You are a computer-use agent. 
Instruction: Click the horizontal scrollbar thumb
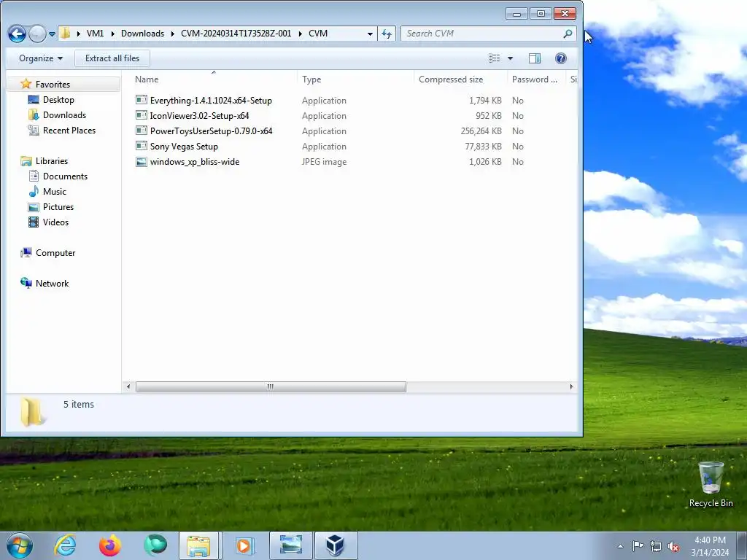point(271,386)
